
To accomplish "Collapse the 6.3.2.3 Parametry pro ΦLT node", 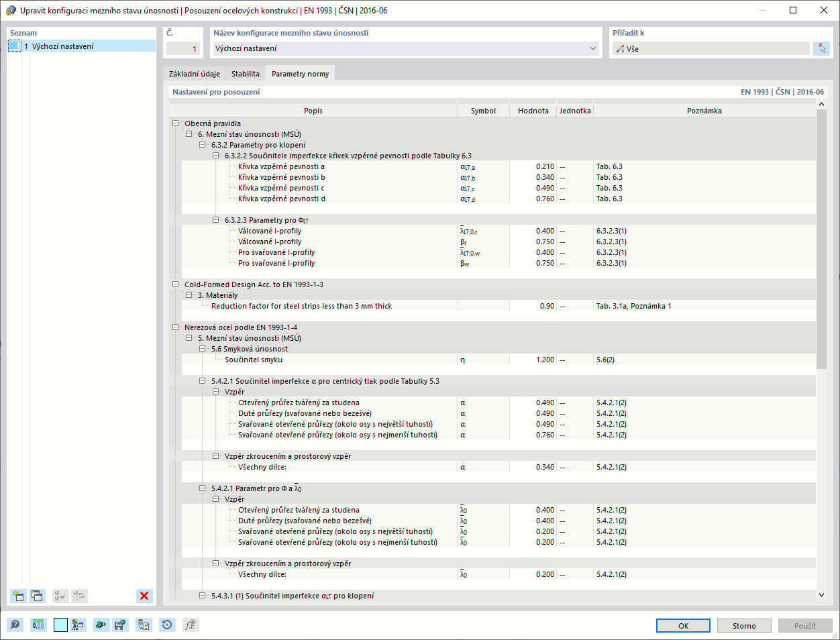I will (x=216, y=220).
